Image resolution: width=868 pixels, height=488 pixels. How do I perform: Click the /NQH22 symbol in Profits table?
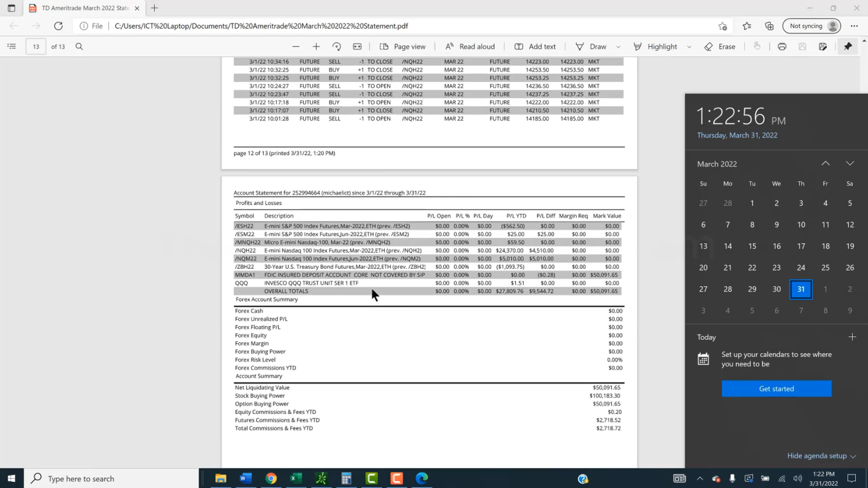pyautogui.click(x=245, y=250)
